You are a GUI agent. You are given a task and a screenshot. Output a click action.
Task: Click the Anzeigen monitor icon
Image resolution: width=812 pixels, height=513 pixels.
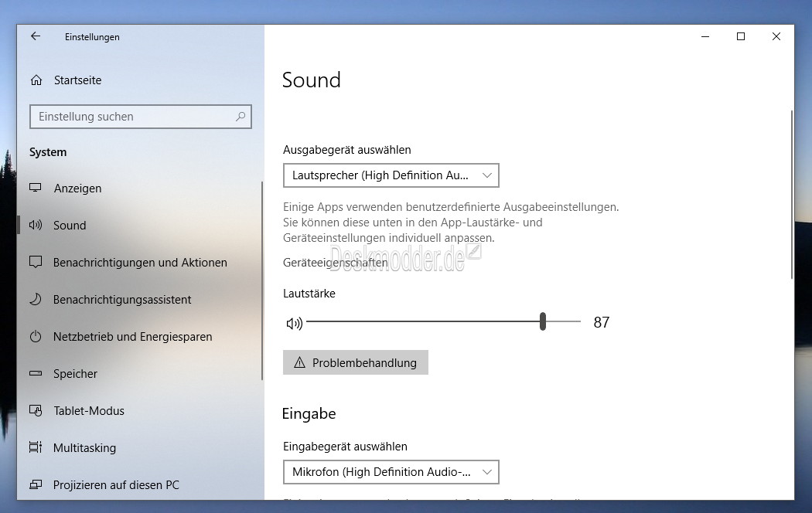[x=36, y=189]
